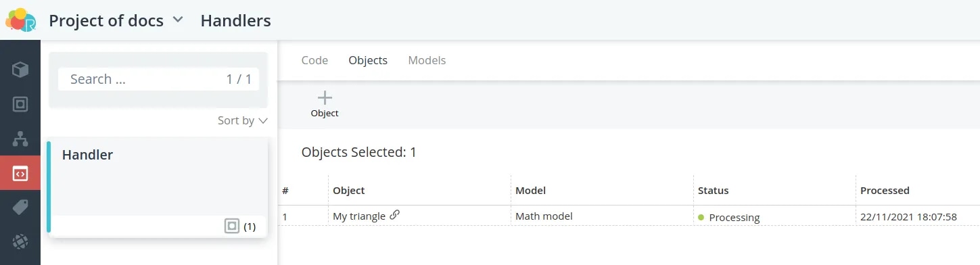Viewport: 980px width, 265px height.
Task: Open the tag icon in sidebar
Action: [x=20, y=208]
